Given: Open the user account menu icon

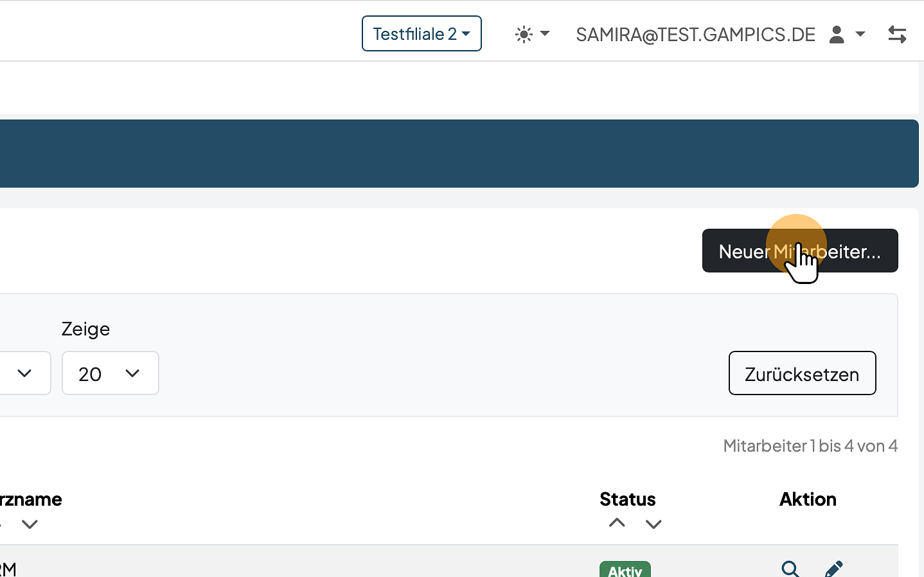Looking at the screenshot, I should [x=846, y=34].
